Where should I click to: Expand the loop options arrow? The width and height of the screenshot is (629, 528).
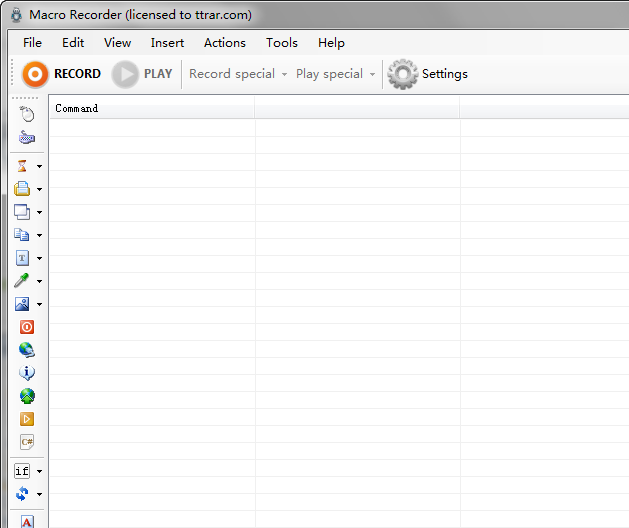coord(39,494)
